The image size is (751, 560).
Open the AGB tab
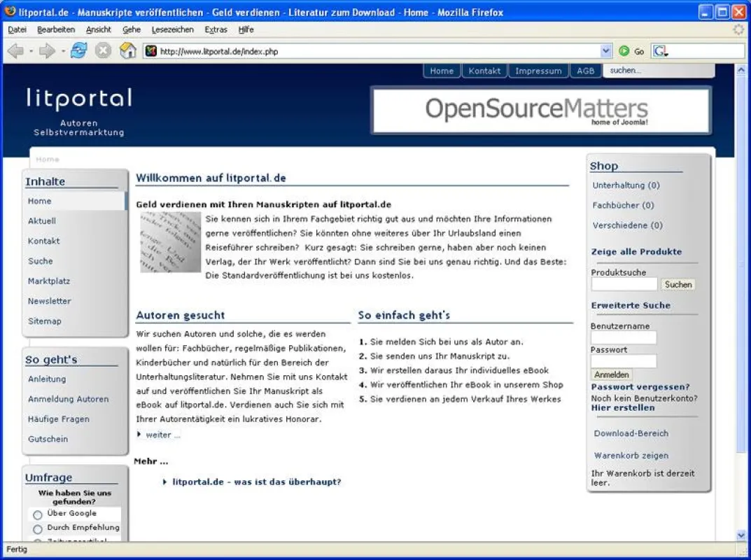(585, 71)
